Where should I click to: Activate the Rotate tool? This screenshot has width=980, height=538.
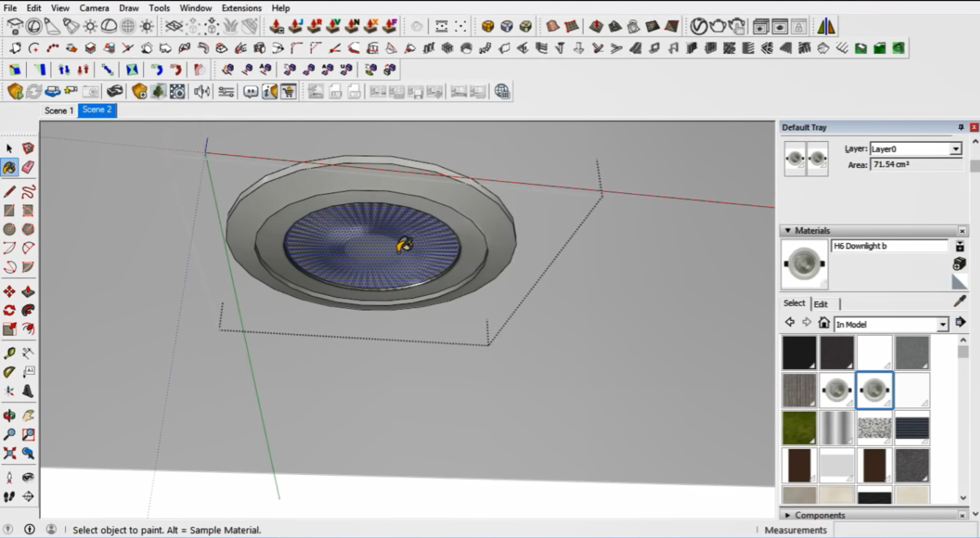[9, 310]
